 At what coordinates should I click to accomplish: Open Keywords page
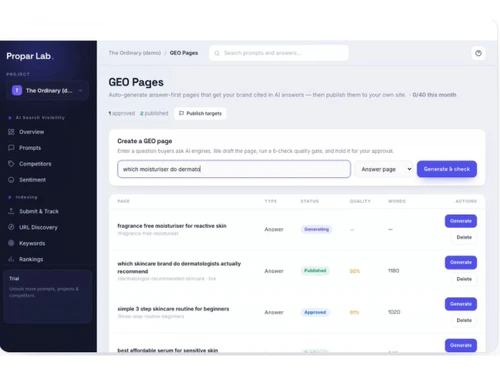coord(32,243)
